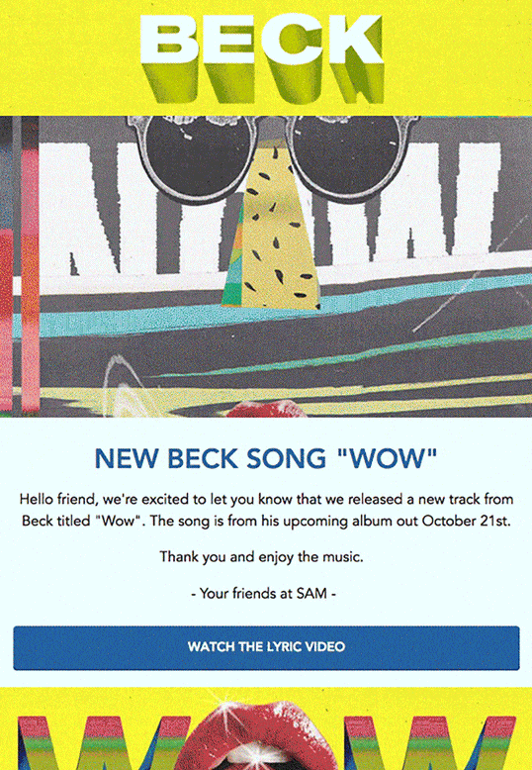The width and height of the screenshot is (532, 770).
Task: Click the 'Your friends at SAM' signature
Action: [x=264, y=594]
